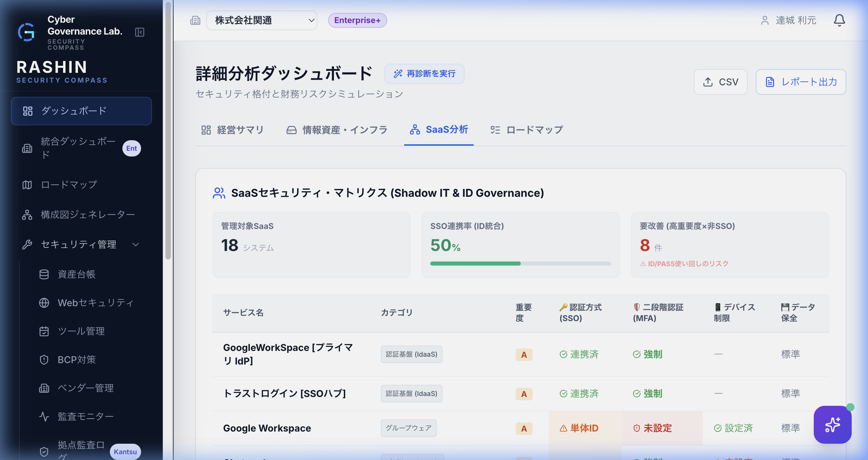Image resolution: width=868 pixels, height=460 pixels.
Task: Click the 要改善 8 件 card
Action: [x=730, y=245]
